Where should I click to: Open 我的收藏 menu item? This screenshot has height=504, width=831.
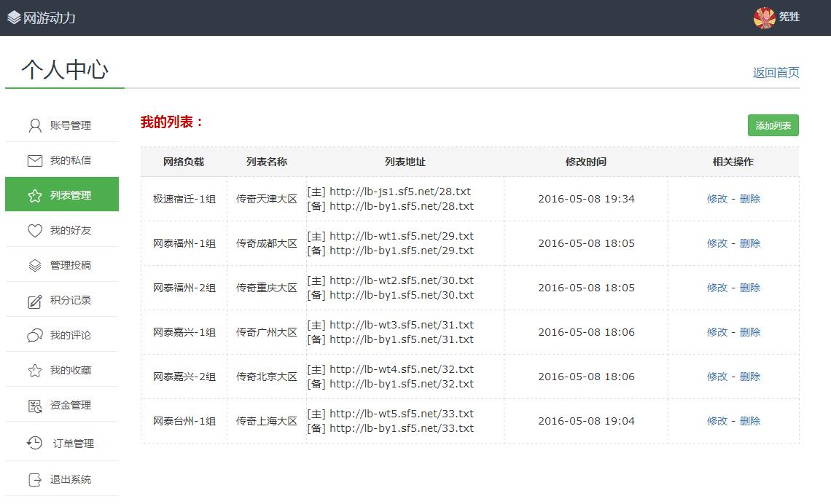62,370
